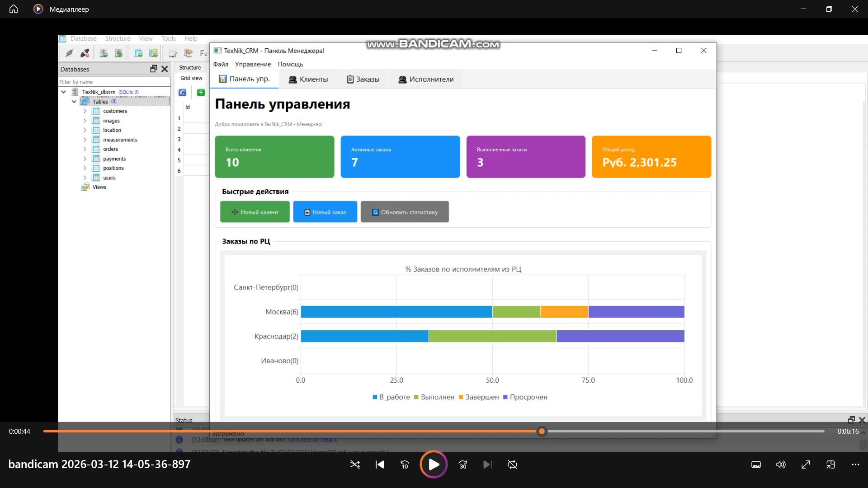868x488 pixels.
Task: Open cast to device icon
Action: pyautogui.click(x=830, y=465)
